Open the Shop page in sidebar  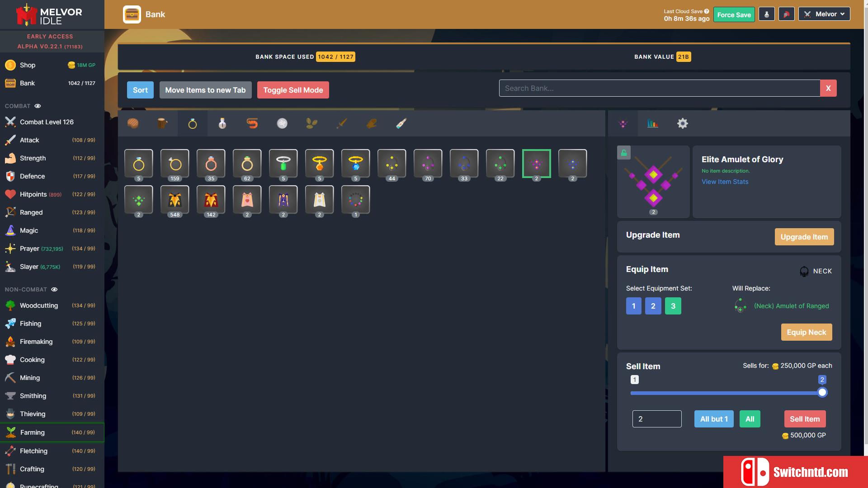pos(52,65)
